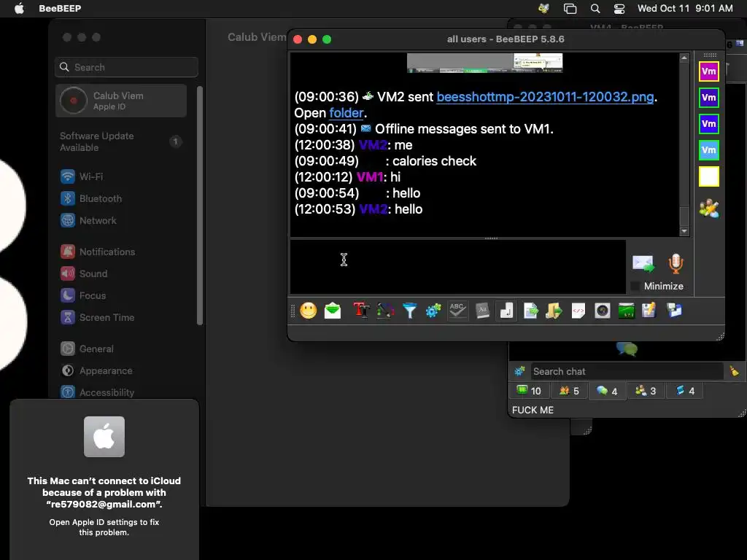
Task: Open Spotlight search in menu bar
Action: click(x=595, y=9)
